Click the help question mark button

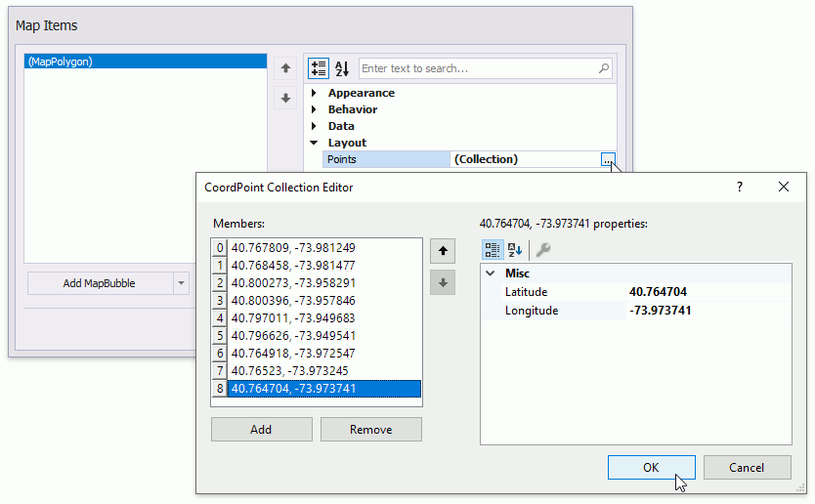tap(739, 187)
